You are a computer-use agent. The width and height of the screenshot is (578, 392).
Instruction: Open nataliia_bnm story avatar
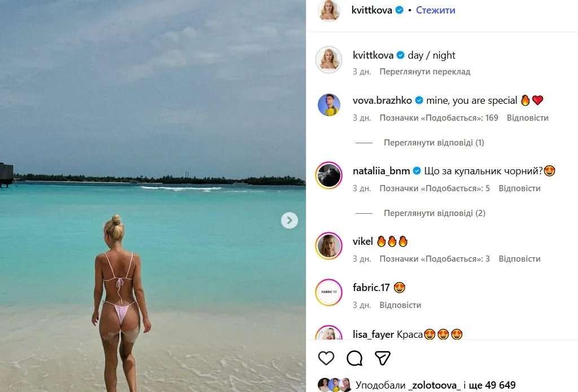coord(329,175)
